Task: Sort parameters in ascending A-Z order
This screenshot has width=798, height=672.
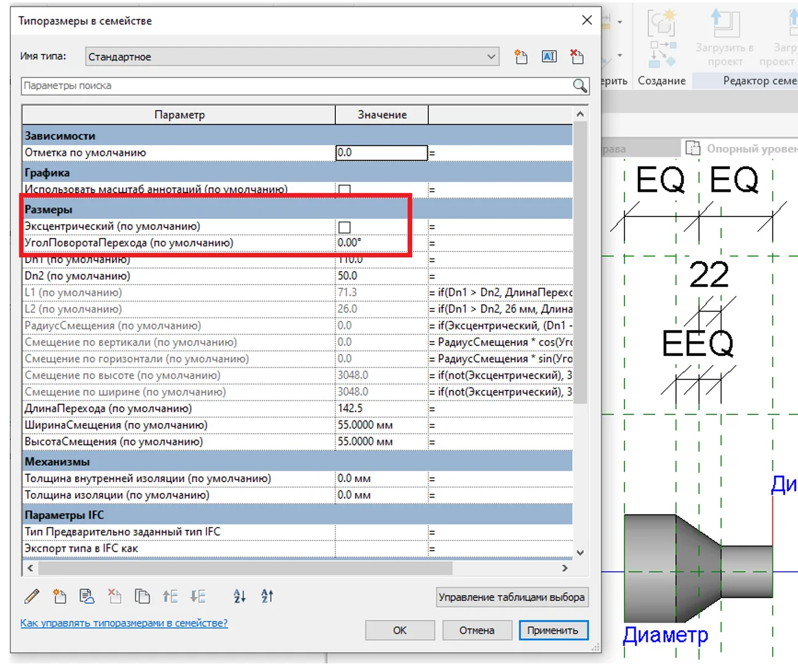Action: pyautogui.click(x=239, y=596)
